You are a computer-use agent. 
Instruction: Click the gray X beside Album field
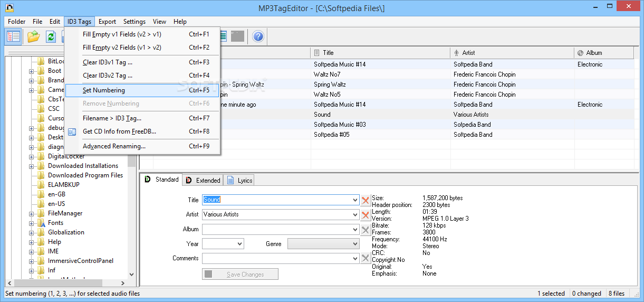click(x=366, y=230)
